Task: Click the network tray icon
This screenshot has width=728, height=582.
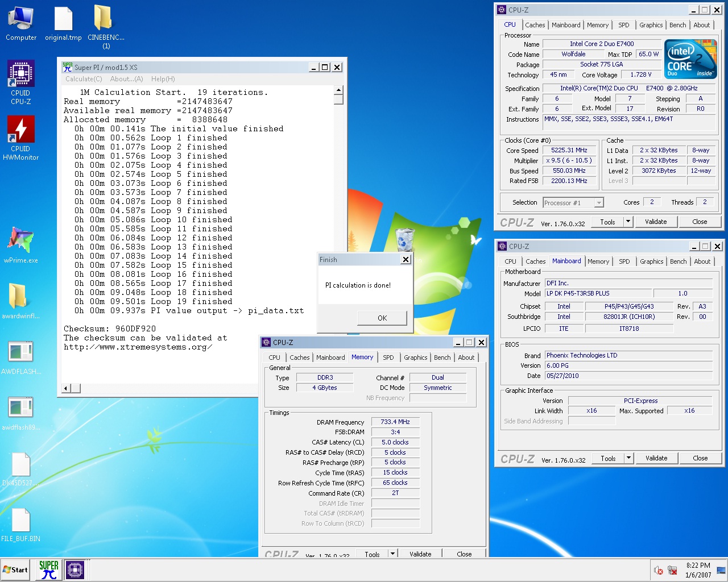Action: [x=672, y=570]
